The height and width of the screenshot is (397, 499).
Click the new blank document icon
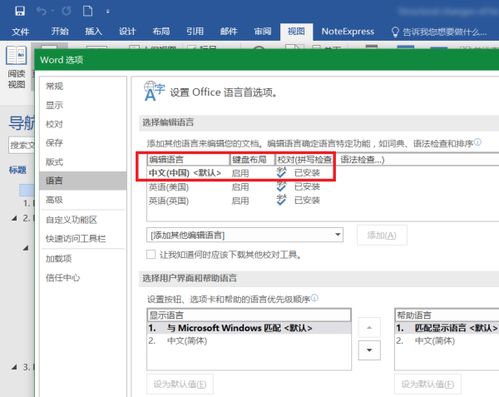(88, 11)
